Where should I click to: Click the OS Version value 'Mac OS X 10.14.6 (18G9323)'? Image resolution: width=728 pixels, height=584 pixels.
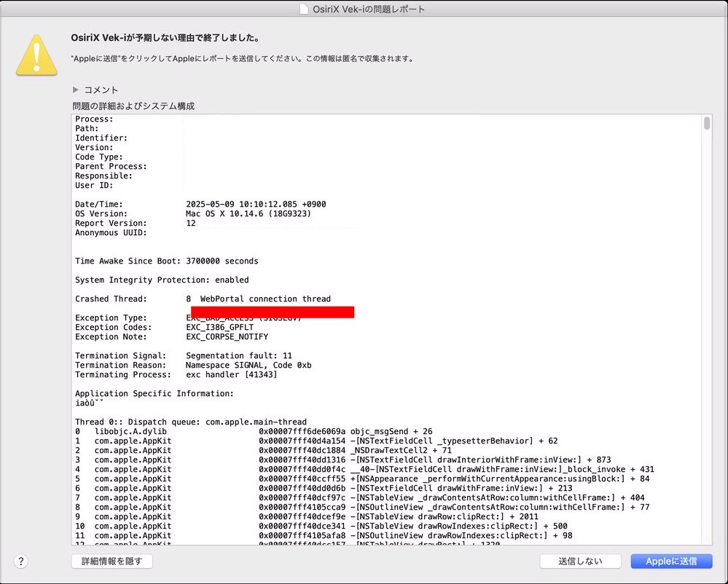248,214
